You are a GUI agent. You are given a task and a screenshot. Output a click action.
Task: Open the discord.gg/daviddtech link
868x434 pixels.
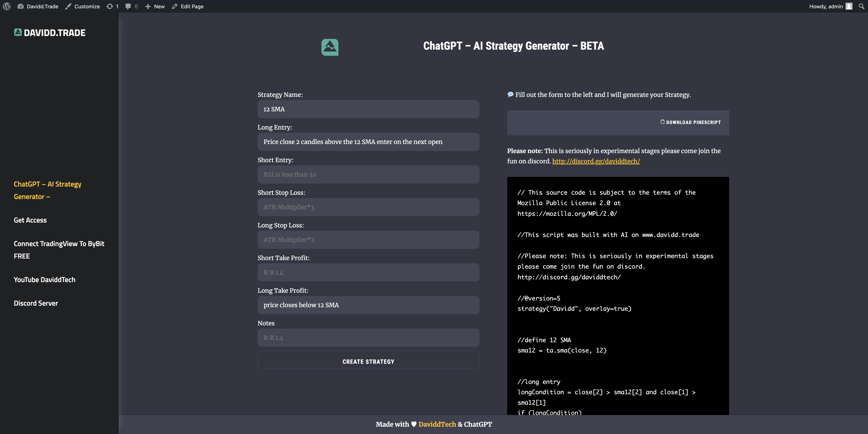click(596, 161)
